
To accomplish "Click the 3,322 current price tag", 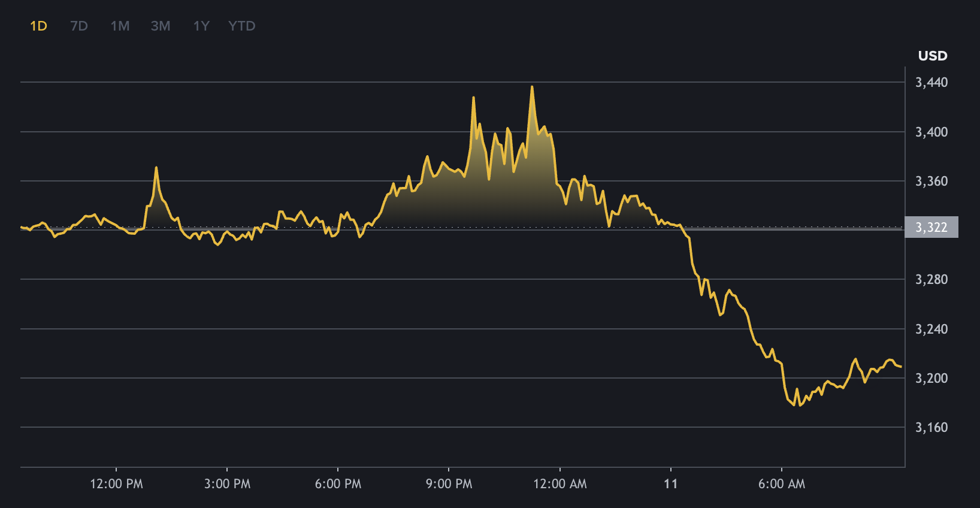I will 931,227.
